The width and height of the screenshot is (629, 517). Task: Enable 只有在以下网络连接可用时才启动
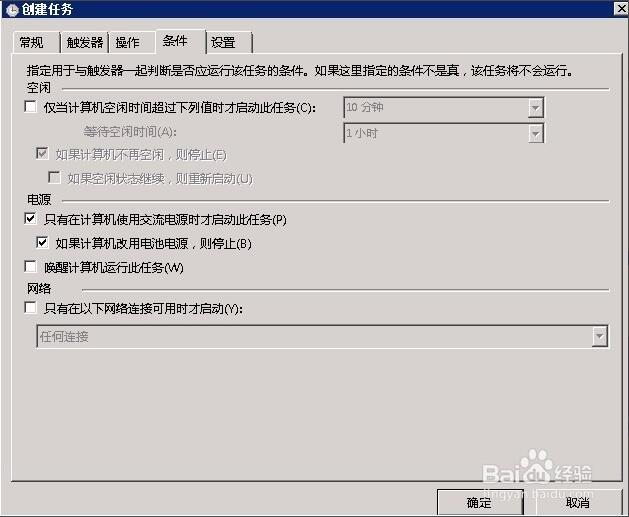(x=30, y=308)
